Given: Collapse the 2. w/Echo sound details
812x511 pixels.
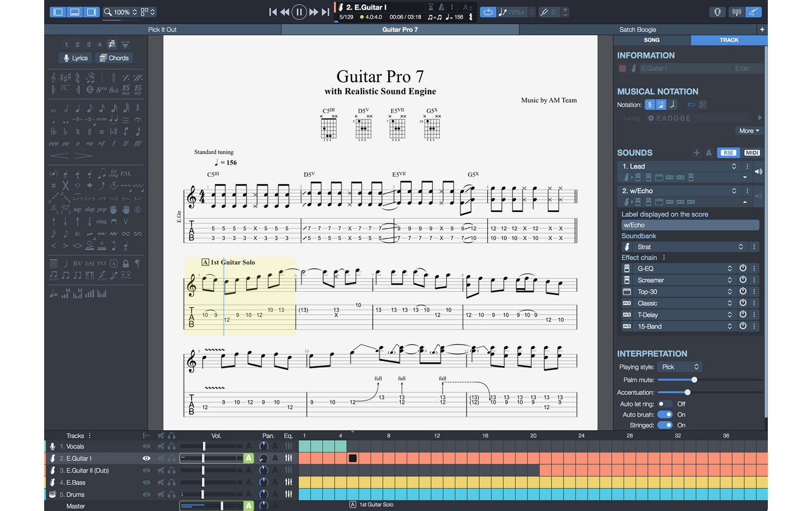Looking at the screenshot, I should click(x=745, y=202).
